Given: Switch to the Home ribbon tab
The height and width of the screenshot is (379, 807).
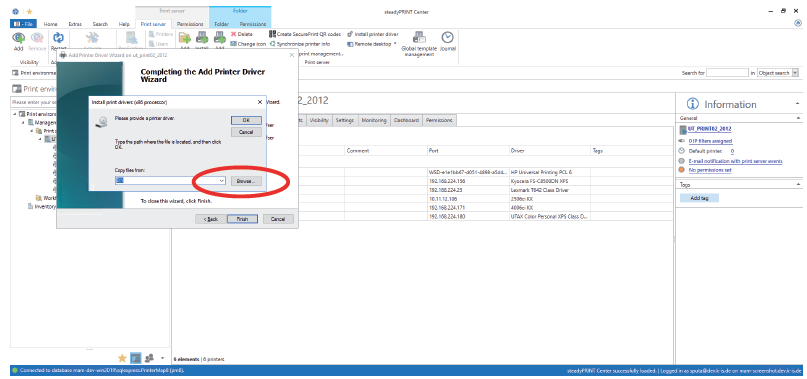Looking at the screenshot, I should click(50, 24).
